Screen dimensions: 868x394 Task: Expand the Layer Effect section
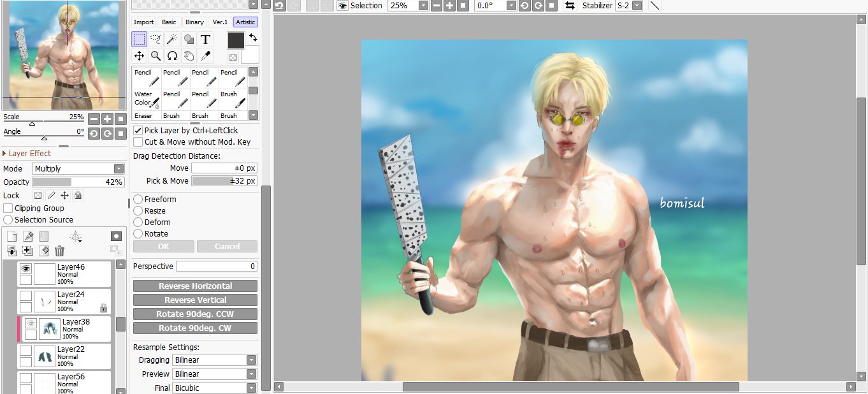point(5,154)
